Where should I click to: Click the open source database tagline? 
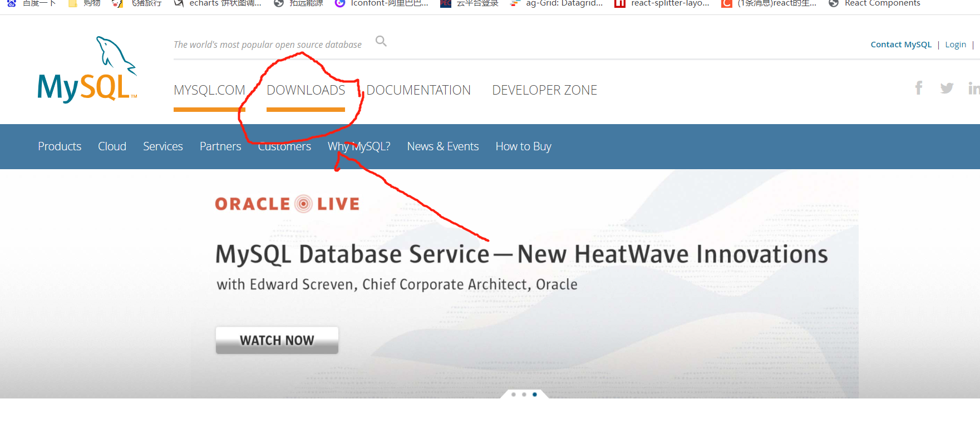tap(268, 45)
